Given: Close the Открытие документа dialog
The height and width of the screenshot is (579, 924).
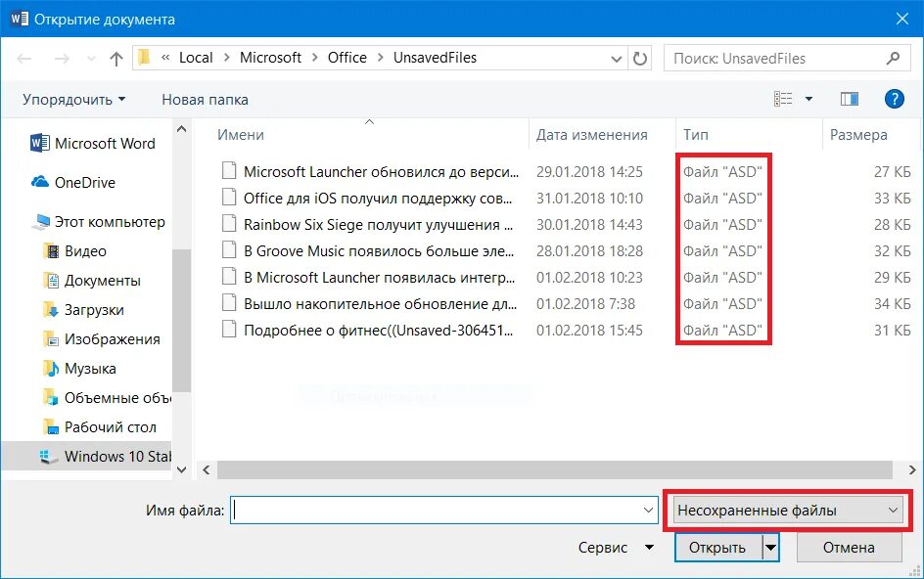Looking at the screenshot, I should [x=901, y=19].
